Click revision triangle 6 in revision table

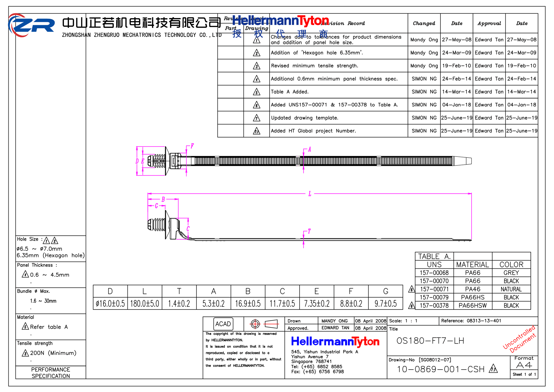click(x=256, y=105)
